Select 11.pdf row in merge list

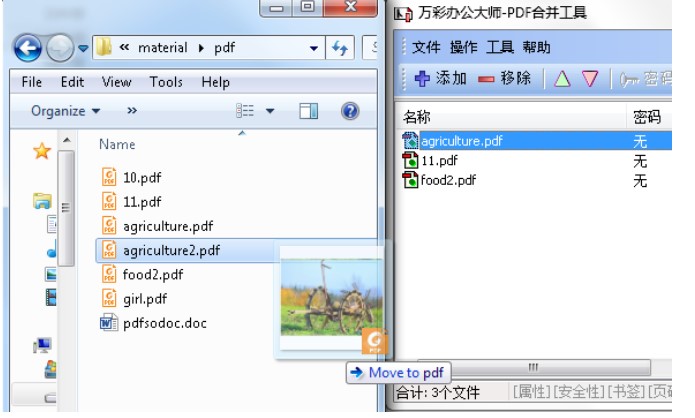536,160
